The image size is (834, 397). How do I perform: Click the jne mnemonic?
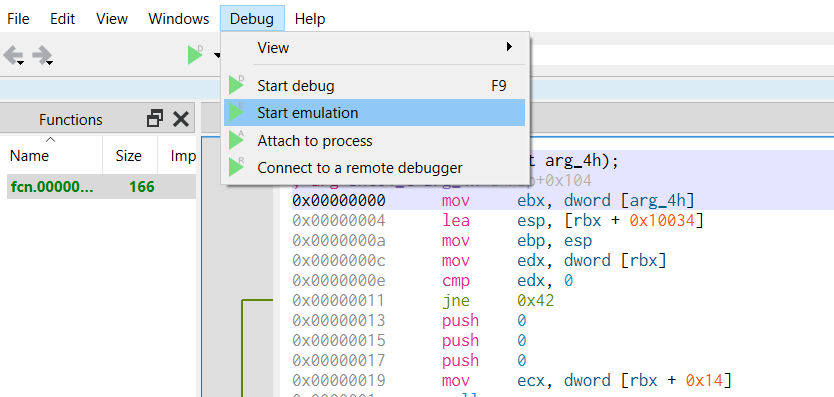pyautogui.click(x=455, y=301)
